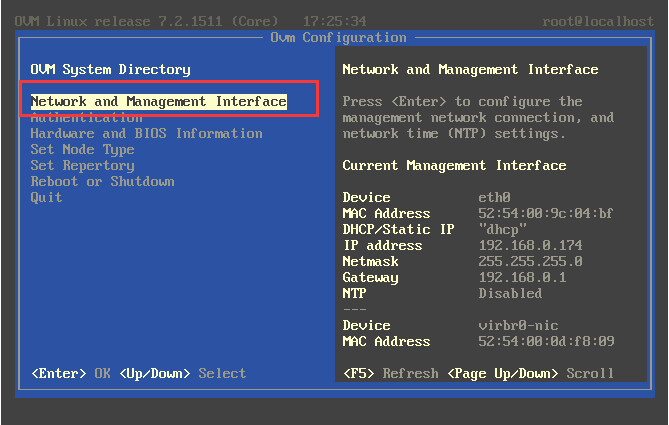Click the OVM System Directory heading
The width and height of the screenshot is (669, 425).
pyautogui.click(x=111, y=70)
